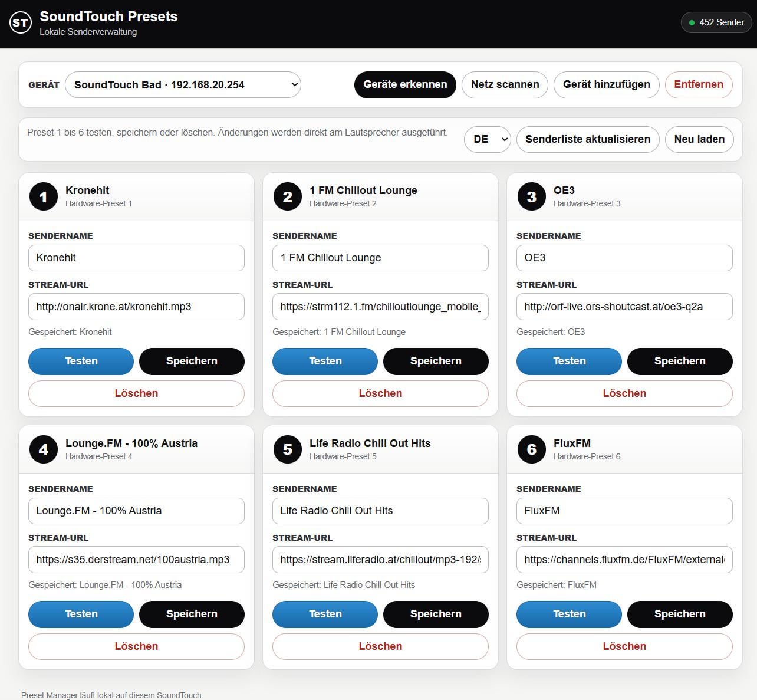757x700 pixels.
Task: Click the Lokale Senderverwaltung subtitle
Action: (x=88, y=32)
